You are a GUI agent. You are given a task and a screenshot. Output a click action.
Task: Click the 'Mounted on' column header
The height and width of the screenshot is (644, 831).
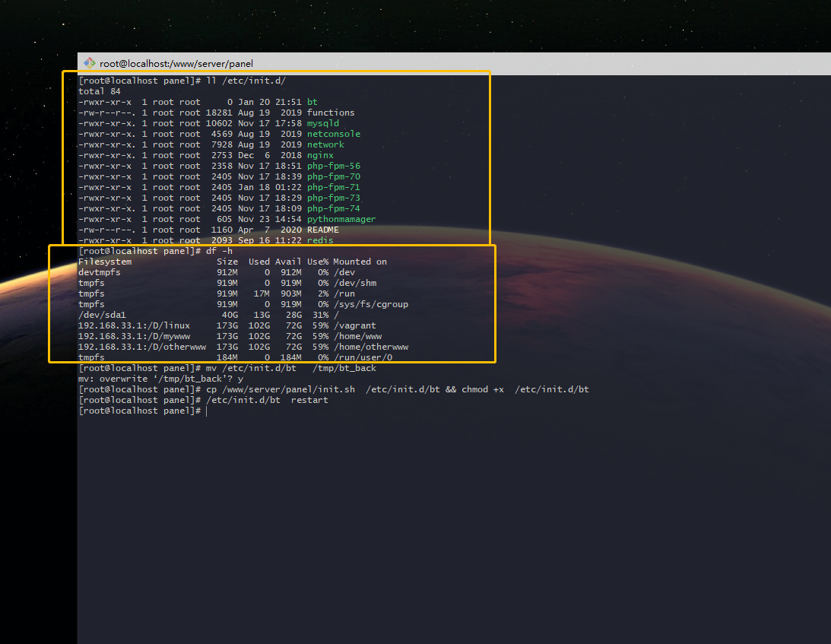[x=360, y=262]
